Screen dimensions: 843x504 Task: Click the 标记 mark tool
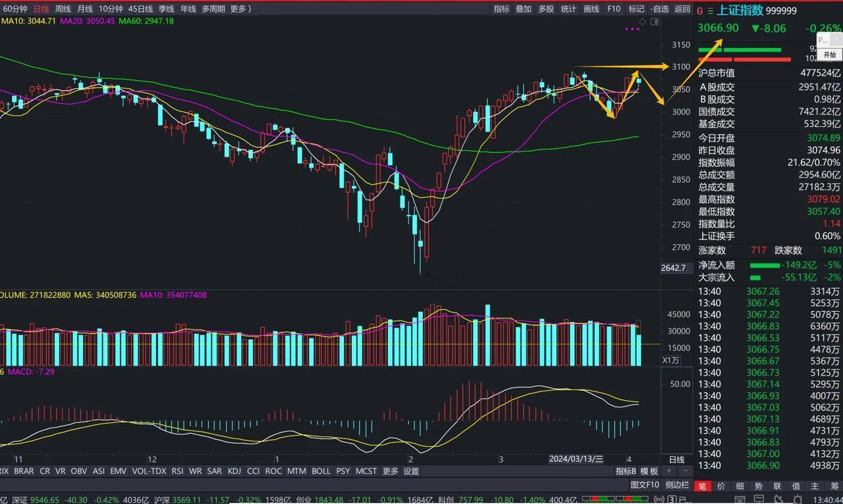[x=636, y=9]
